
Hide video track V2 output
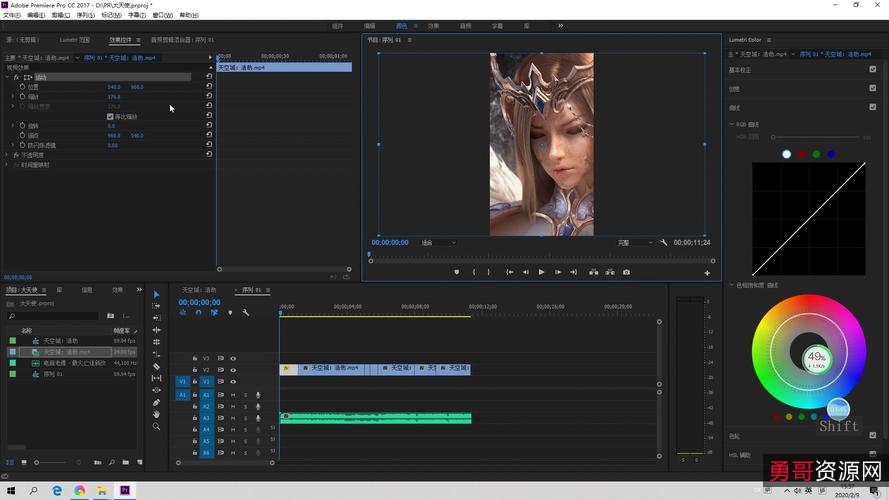pyautogui.click(x=233, y=370)
